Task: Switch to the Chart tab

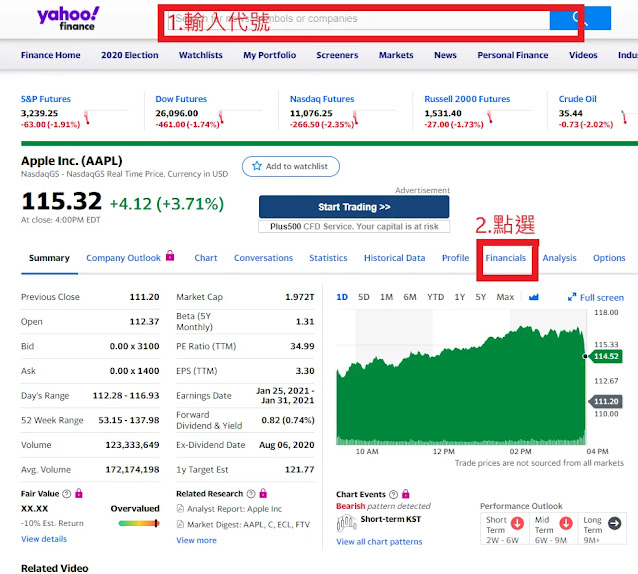Action: click(x=206, y=258)
